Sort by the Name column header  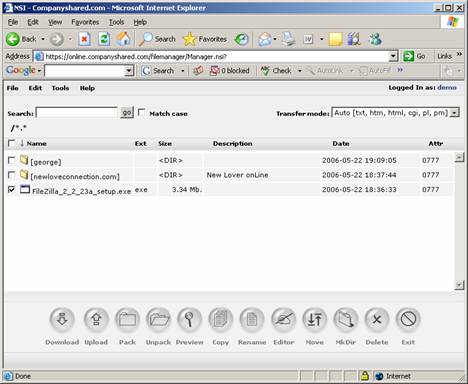36,144
